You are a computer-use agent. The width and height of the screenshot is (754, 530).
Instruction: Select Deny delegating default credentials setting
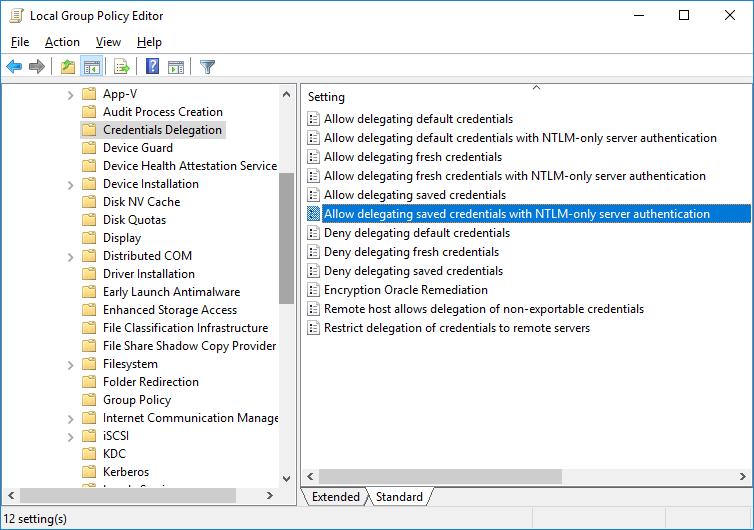pos(416,233)
